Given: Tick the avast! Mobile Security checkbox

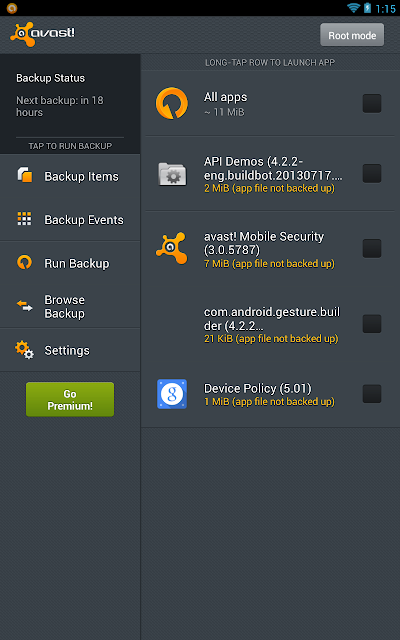Looking at the screenshot, I should coord(372,249).
